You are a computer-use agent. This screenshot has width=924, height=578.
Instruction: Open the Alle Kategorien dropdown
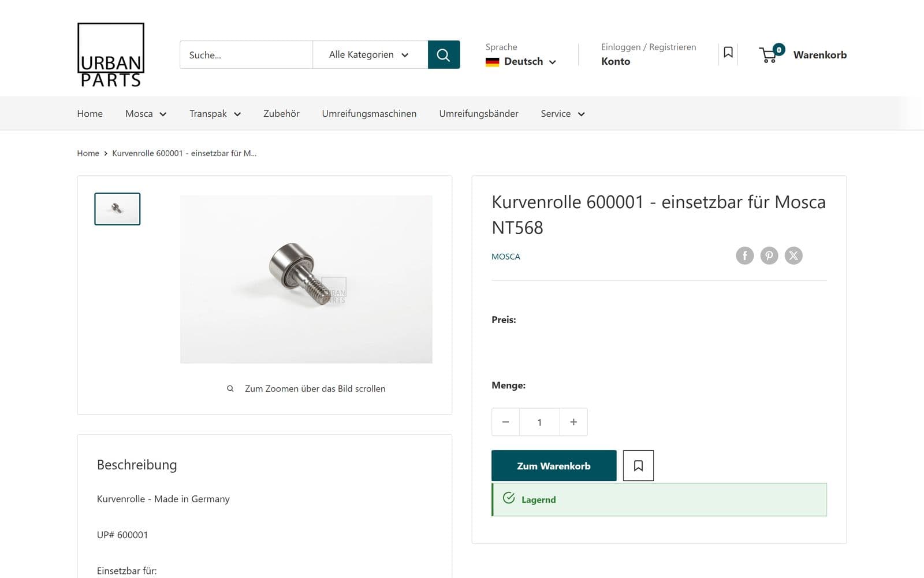370,54
